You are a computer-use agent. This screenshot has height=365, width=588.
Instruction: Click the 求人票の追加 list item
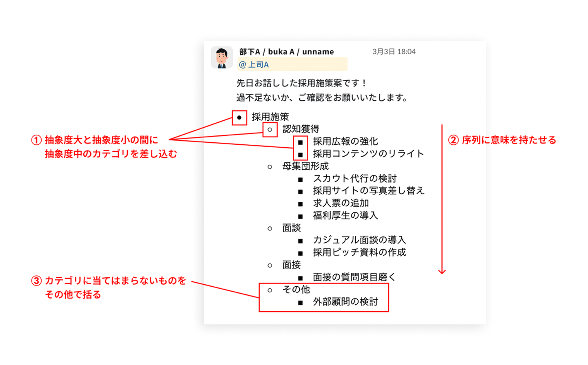click(341, 203)
